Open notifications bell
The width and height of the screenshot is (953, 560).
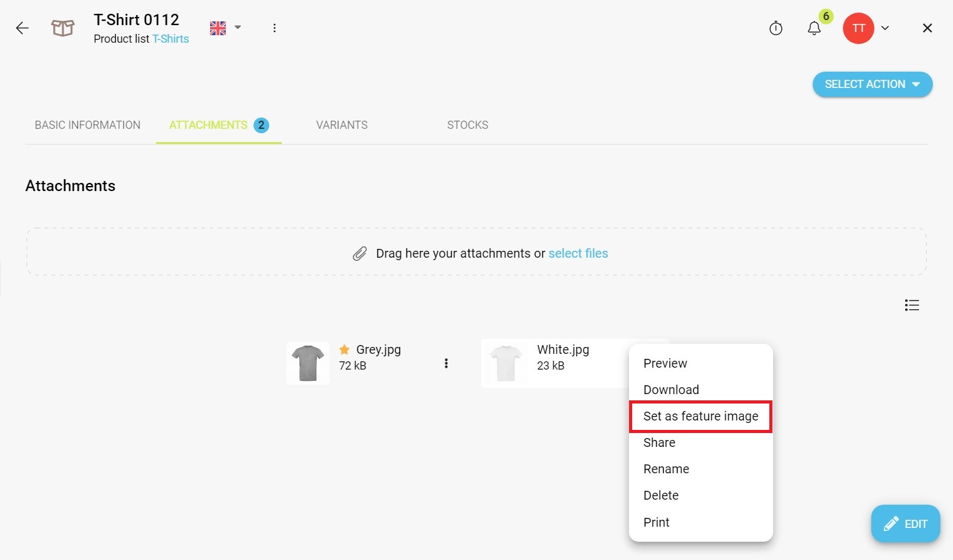(814, 28)
